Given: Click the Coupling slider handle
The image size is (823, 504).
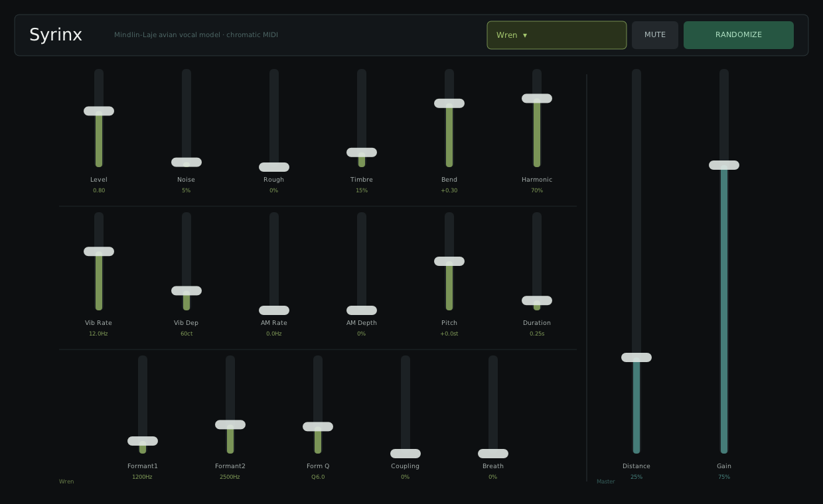Looking at the screenshot, I should tap(406, 454).
